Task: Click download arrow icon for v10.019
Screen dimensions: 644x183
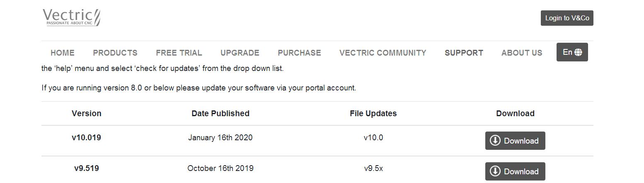Action: 495,141
